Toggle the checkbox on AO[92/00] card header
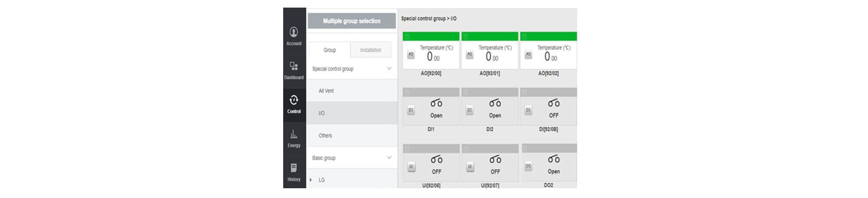Image resolution: width=868 pixels, height=198 pixels. (407, 36)
